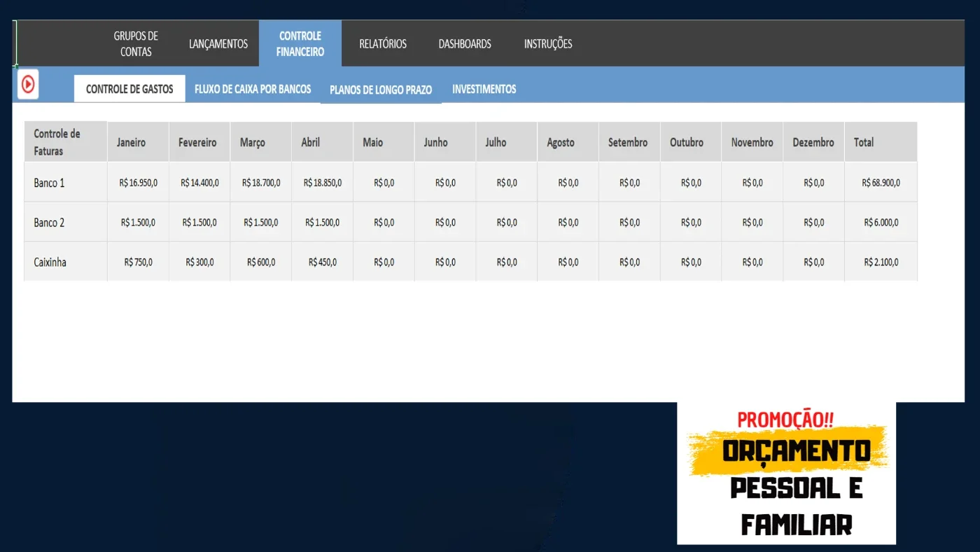Select the Controle de Gastos sub-tab
The height and width of the screenshot is (552, 980).
[x=129, y=89]
